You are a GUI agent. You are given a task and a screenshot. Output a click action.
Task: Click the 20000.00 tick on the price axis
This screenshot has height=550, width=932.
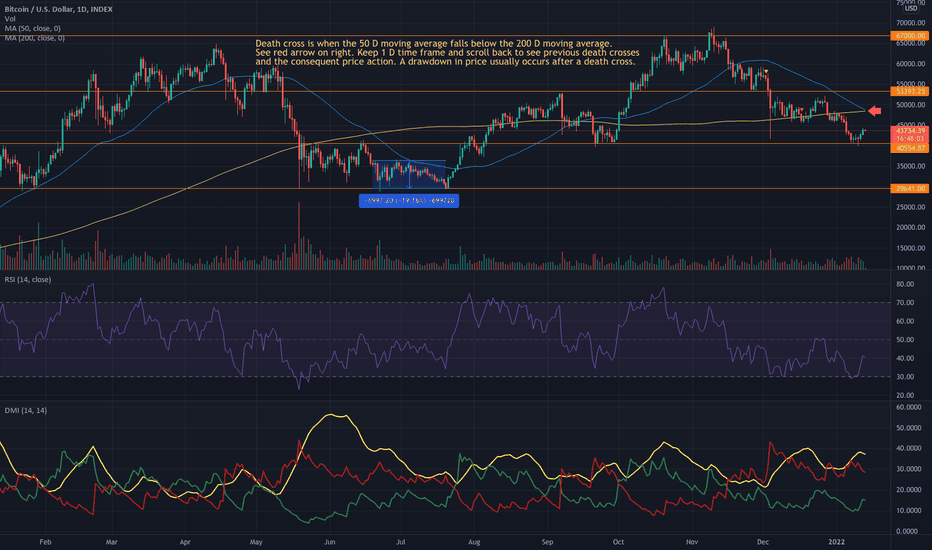[911, 228]
